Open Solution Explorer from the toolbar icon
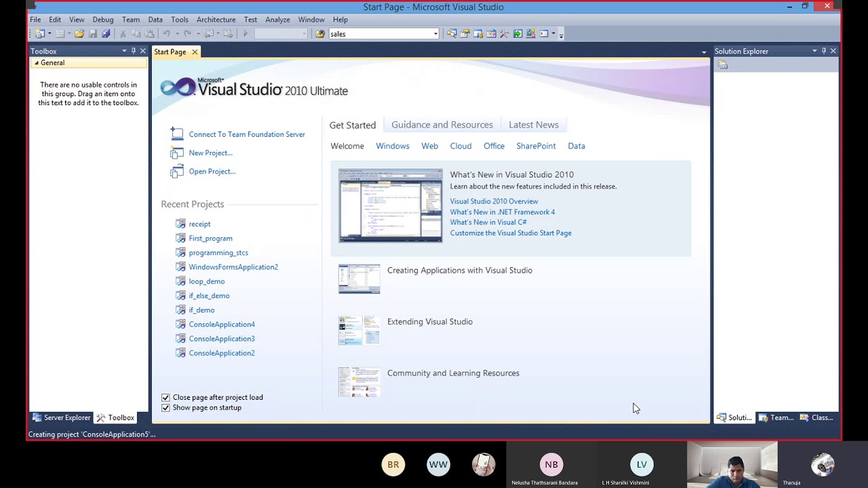868x488 pixels. [452, 34]
